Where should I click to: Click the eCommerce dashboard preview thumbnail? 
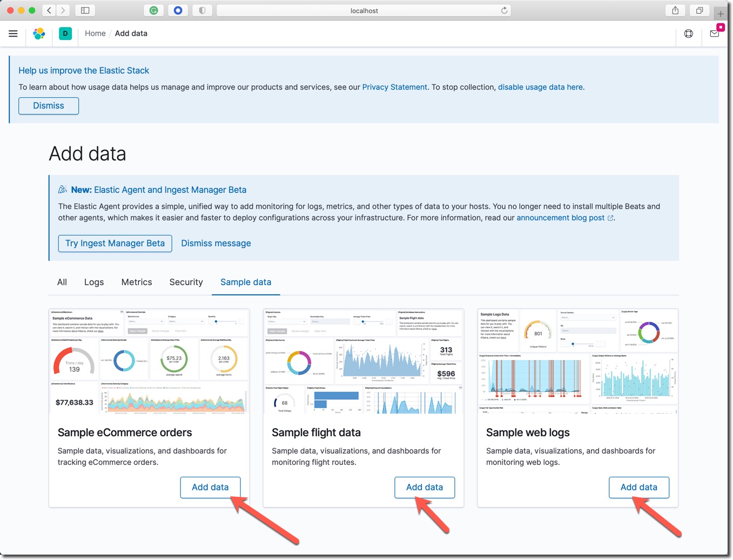(149, 361)
